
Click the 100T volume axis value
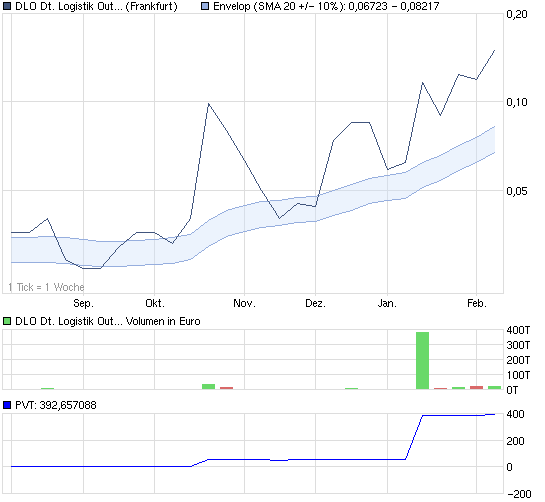(x=518, y=375)
